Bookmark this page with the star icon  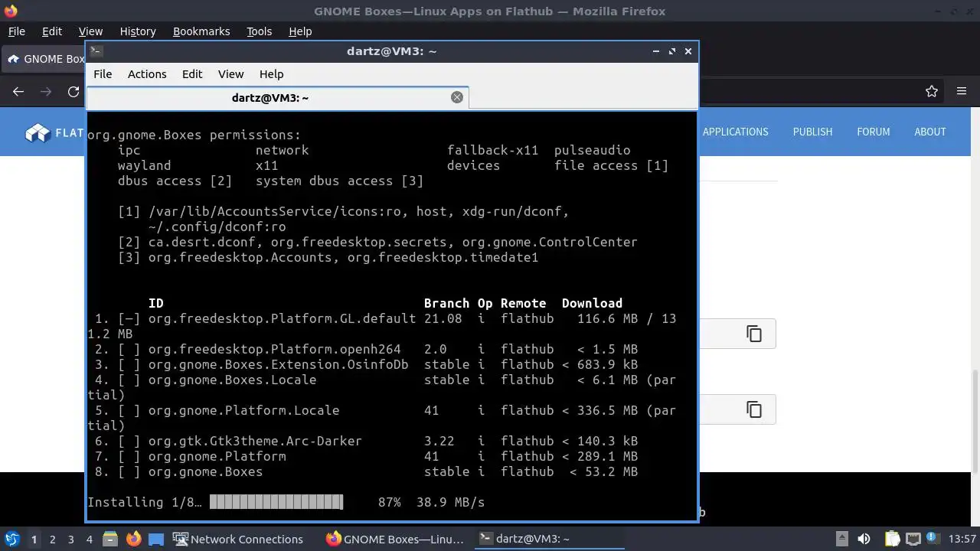click(x=932, y=91)
